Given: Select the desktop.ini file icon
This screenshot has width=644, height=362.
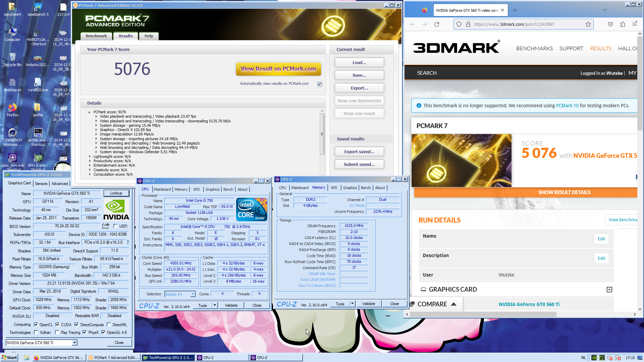Looking at the screenshot, I should [12, 85].
